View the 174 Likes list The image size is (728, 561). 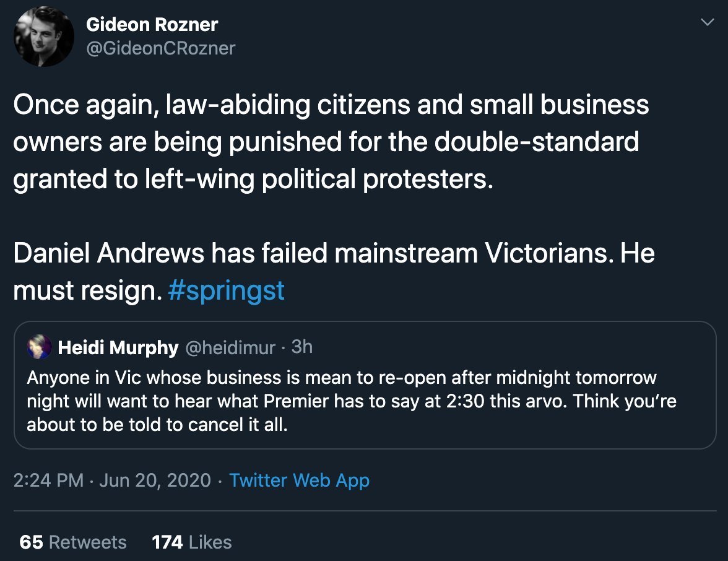tap(191, 542)
